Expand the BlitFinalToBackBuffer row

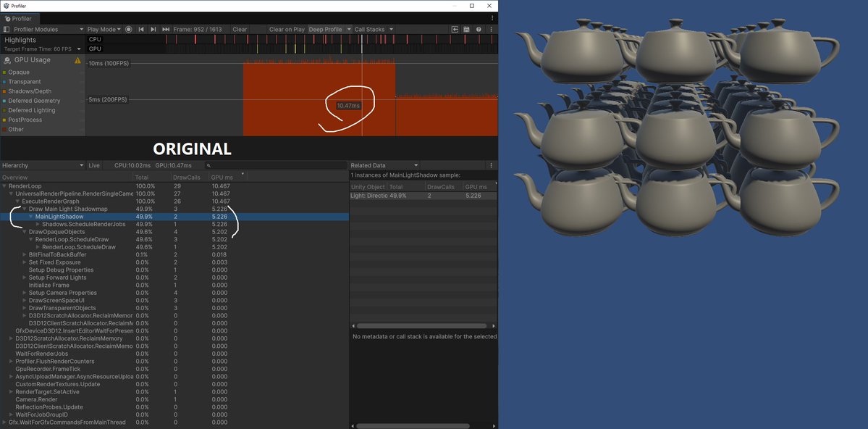(25, 254)
